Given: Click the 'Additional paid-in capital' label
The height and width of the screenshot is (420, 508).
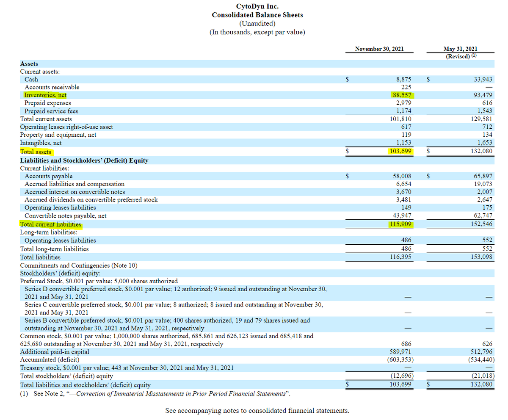Looking at the screenshot, I should pyautogui.click(x=55, y=352).
